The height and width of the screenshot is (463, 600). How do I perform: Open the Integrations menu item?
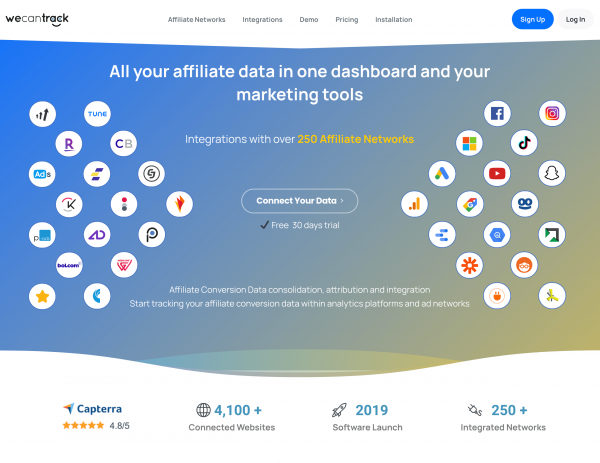point(262,20)
